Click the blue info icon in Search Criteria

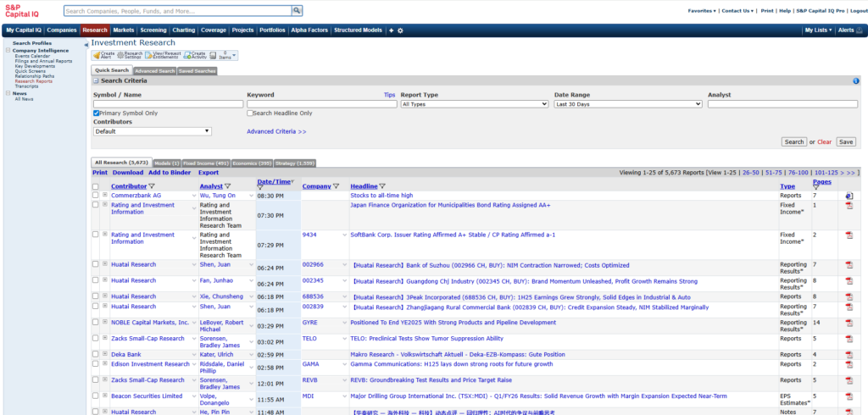point(856,80)
